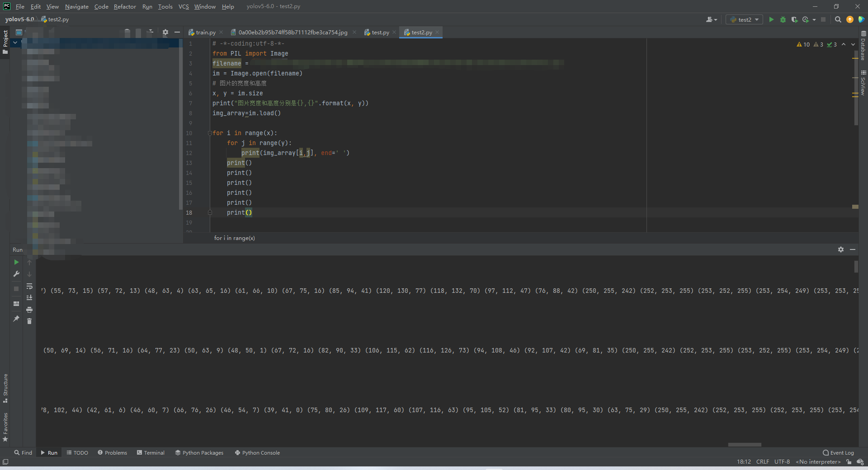Click the greyed Stop square in the top toolbar
Image resolution: width=868 pixels, height=470 pixels.
[x=823, y=19]
